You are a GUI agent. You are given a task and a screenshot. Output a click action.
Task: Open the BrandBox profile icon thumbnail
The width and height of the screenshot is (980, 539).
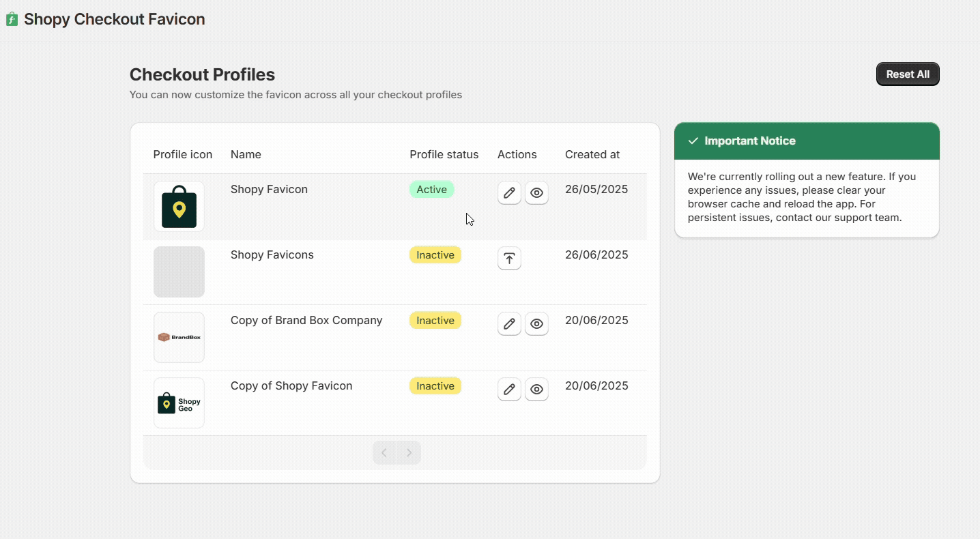pos(179,337)
